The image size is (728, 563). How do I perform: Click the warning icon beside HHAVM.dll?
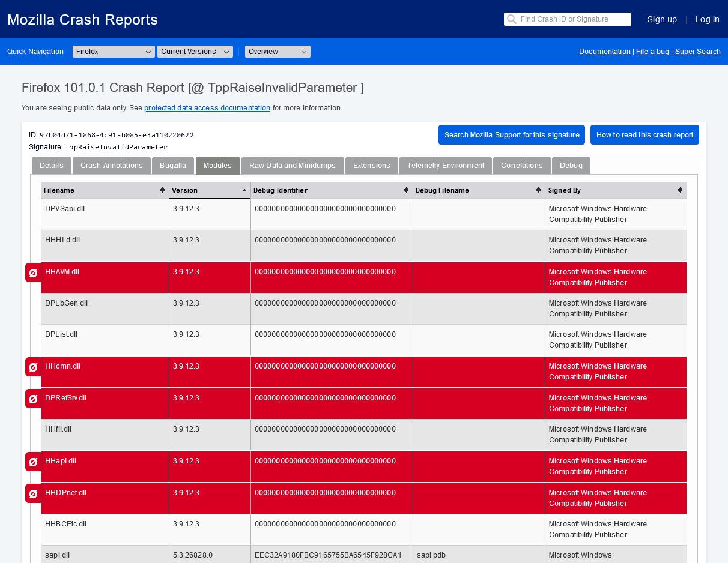coord(33,272)
